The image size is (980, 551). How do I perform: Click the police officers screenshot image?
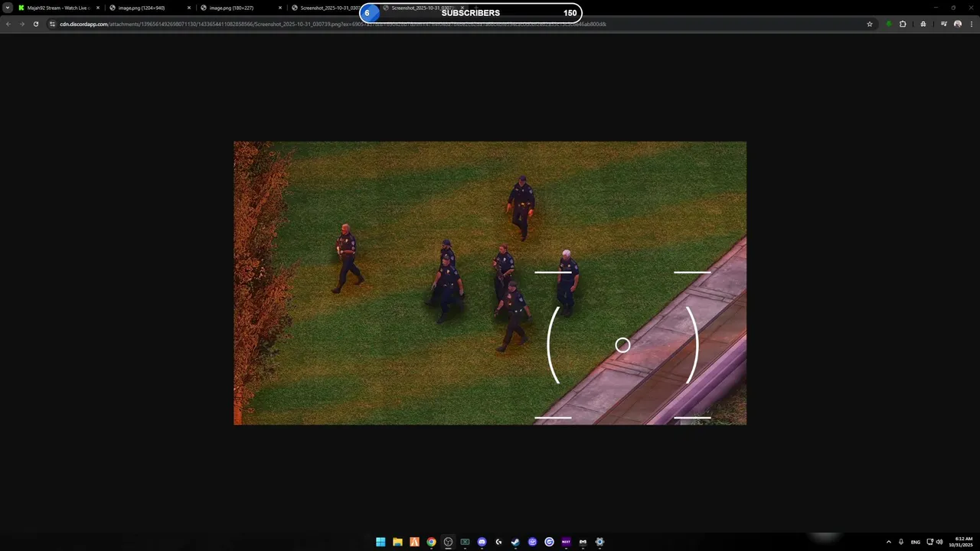pyautogui.click(x=490, y=282)
